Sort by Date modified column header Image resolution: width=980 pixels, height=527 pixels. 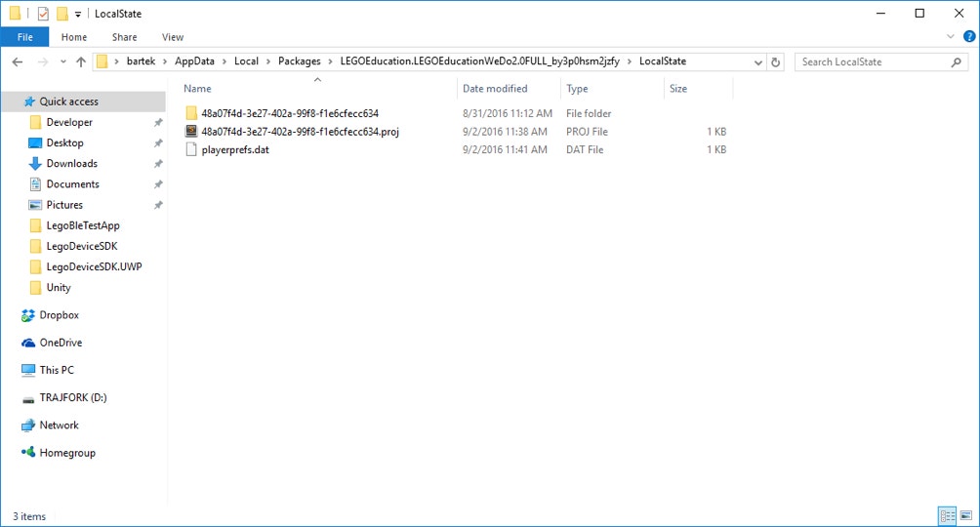pos(495,89)
